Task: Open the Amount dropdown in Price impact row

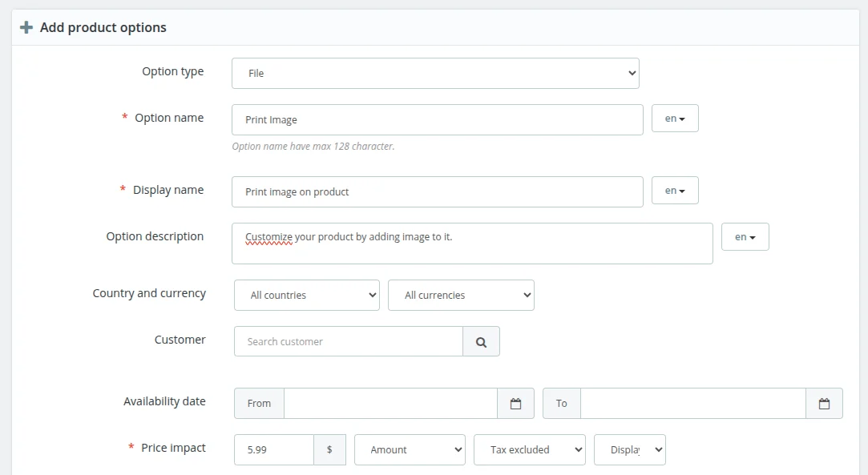Action: click(x=410, y=449)
